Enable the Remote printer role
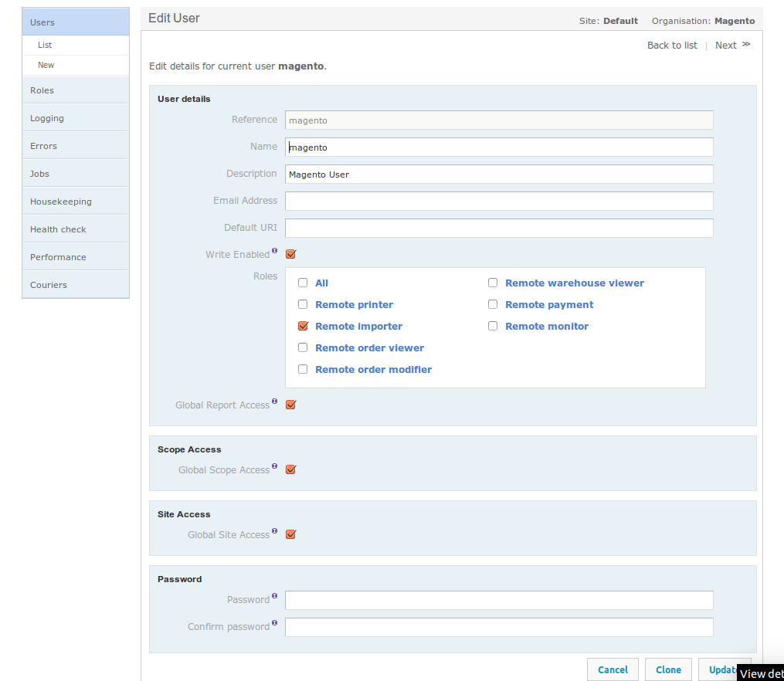This screenshot has width=784, height=681. (303, 304)
